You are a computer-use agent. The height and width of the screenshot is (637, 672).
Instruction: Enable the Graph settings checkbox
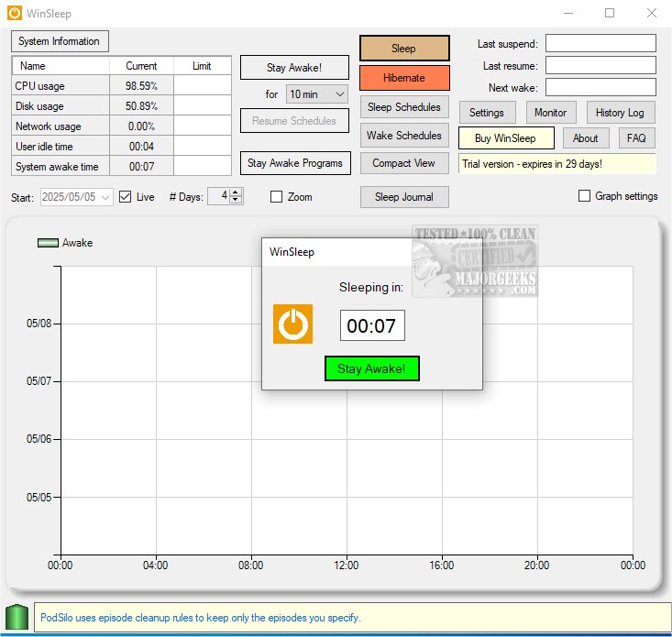584,196
